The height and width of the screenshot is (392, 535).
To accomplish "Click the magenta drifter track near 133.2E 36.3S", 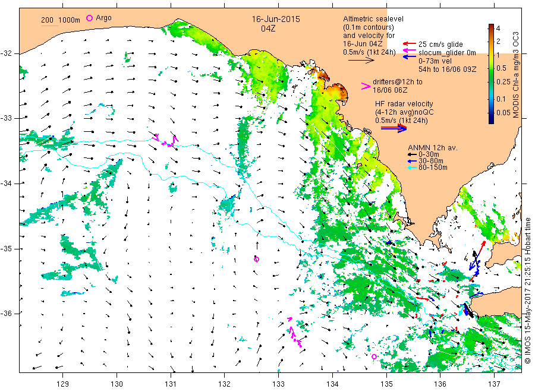I will [x=294, y=333].
